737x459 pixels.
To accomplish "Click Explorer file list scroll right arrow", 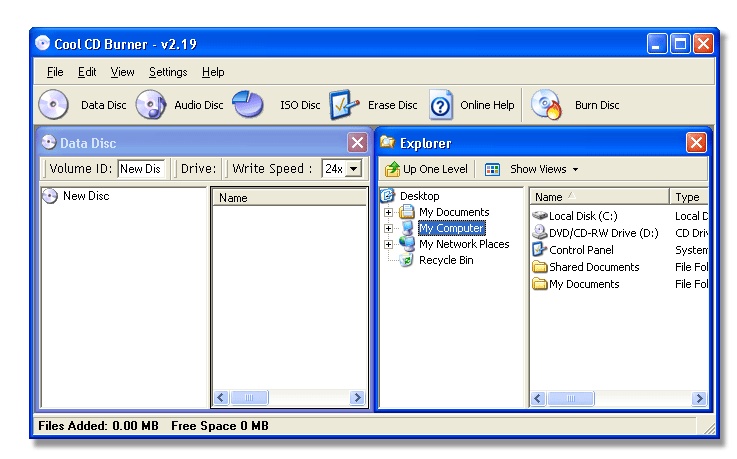I will tap(699, 398).
